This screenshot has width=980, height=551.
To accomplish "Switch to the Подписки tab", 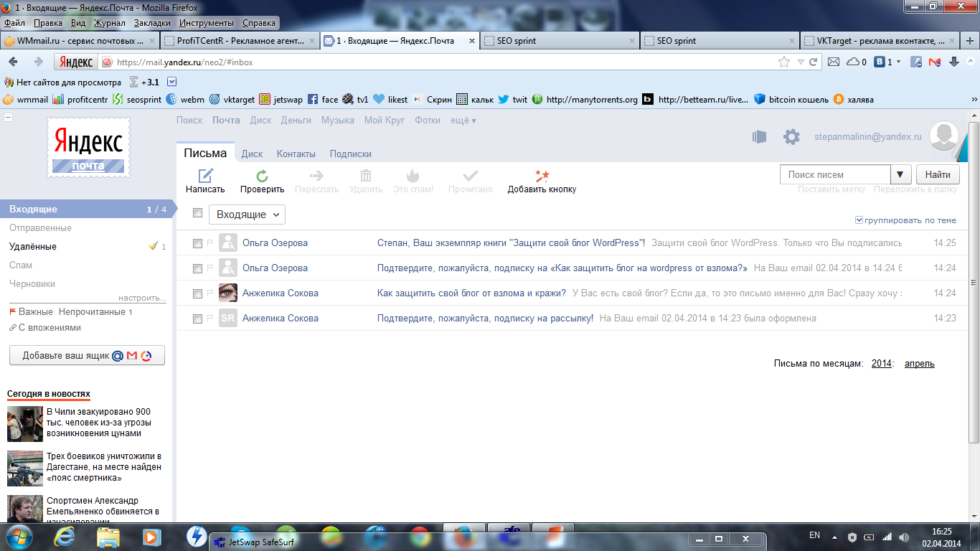I will point(351,154).
